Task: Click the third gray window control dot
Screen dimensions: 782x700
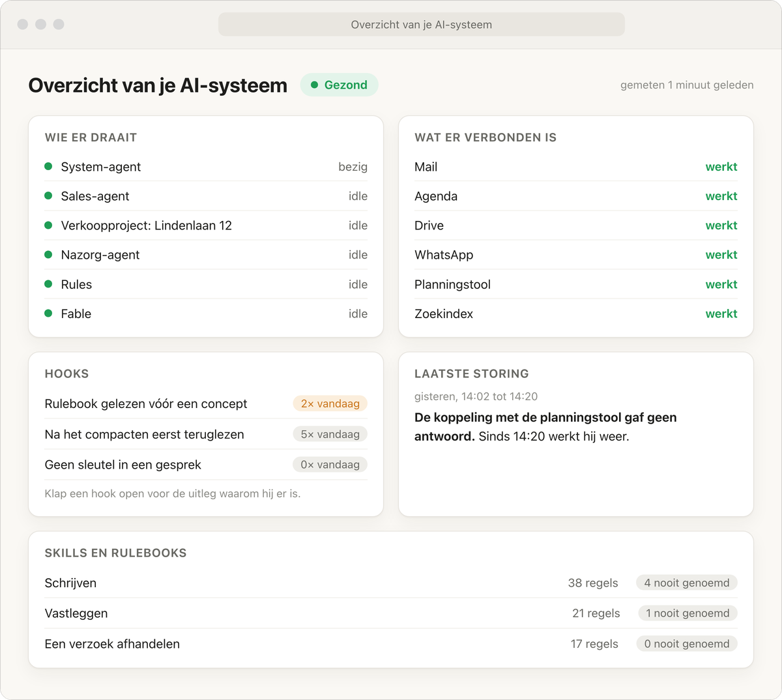Action: click(59, 24)
